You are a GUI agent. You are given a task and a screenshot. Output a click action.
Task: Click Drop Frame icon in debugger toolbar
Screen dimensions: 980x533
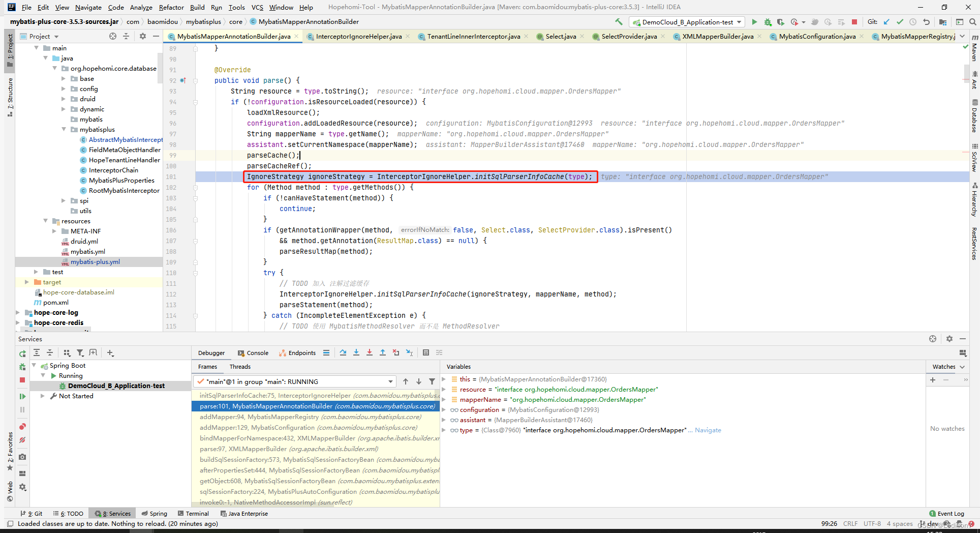pos(396,352)
